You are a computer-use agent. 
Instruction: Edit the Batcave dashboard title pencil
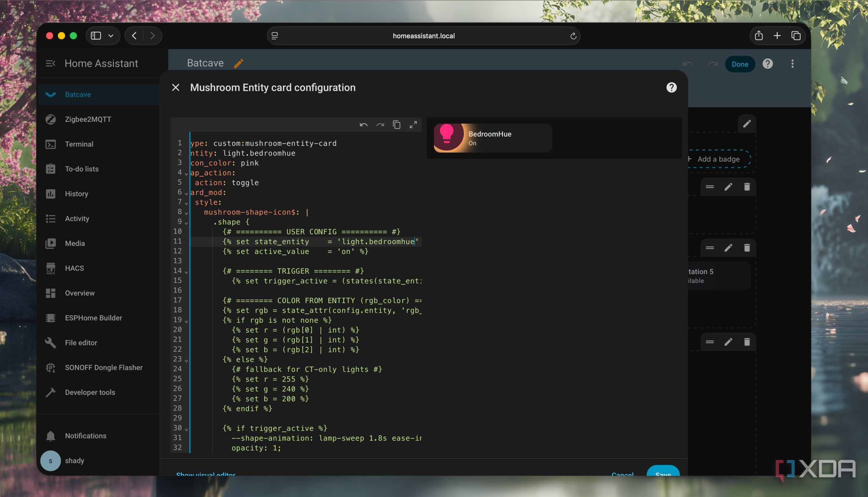(x=238, y=64)
